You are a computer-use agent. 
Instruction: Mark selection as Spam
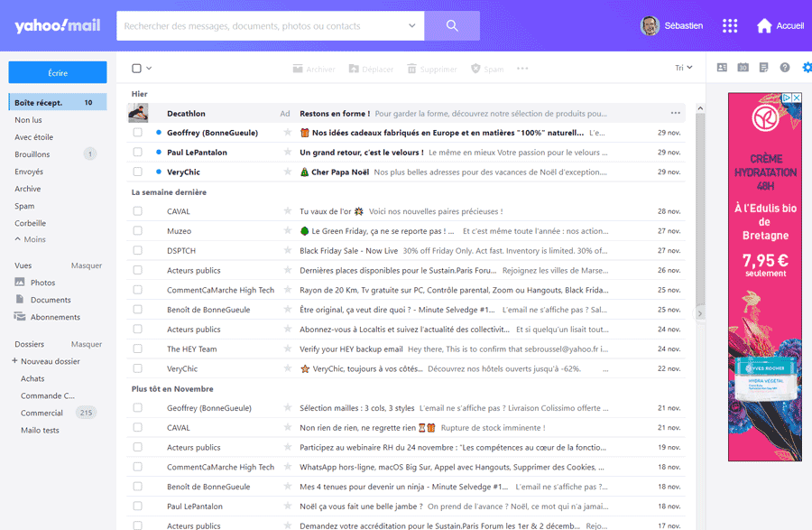point(487,69)
